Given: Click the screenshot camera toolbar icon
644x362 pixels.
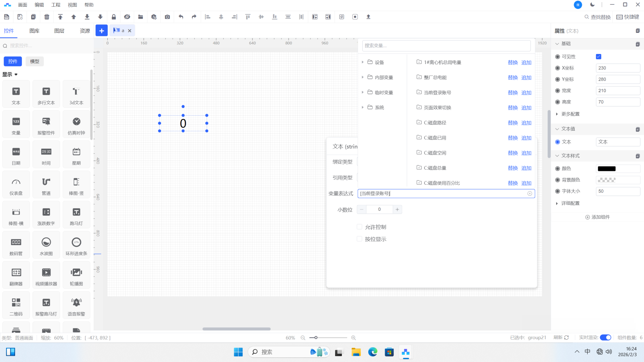Looking at the screenshot, I should tap(167, 17).
